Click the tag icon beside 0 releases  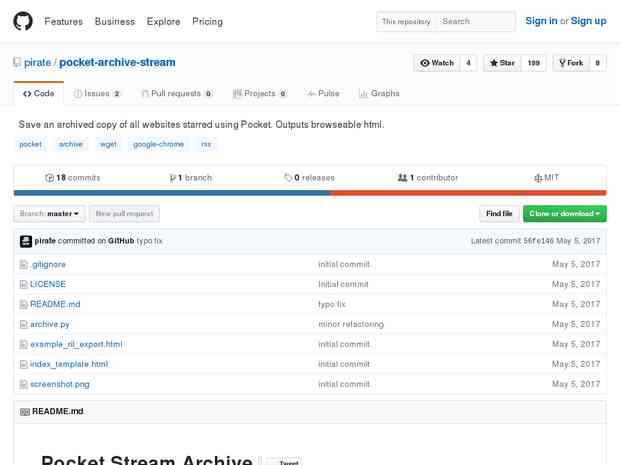288,178
